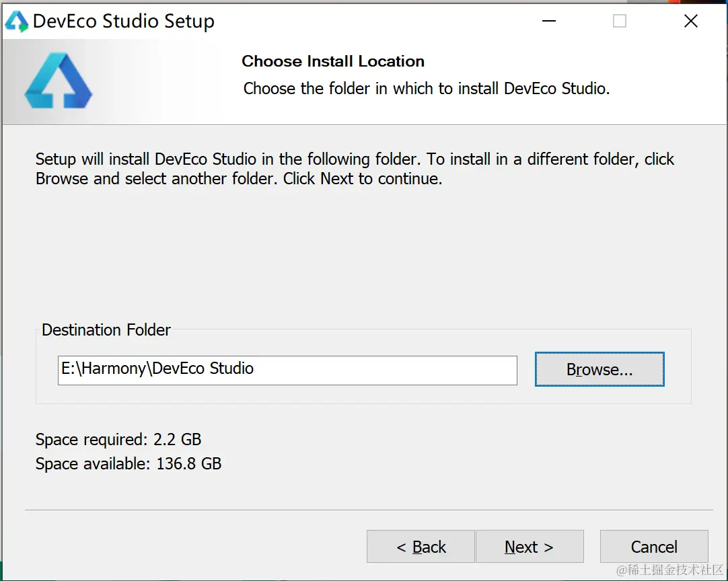Click the "Destination Folder" group label
The width and height of the screenshot is (728, 581).
click(x=106, y=330)
